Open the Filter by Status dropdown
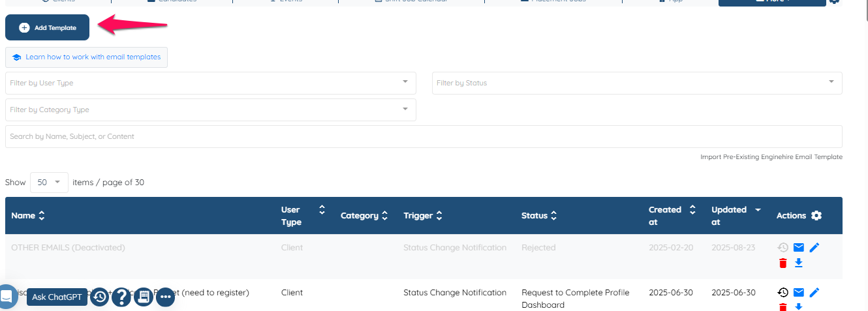868x311 pixels. pyautogui.click(x=637, y=83)
